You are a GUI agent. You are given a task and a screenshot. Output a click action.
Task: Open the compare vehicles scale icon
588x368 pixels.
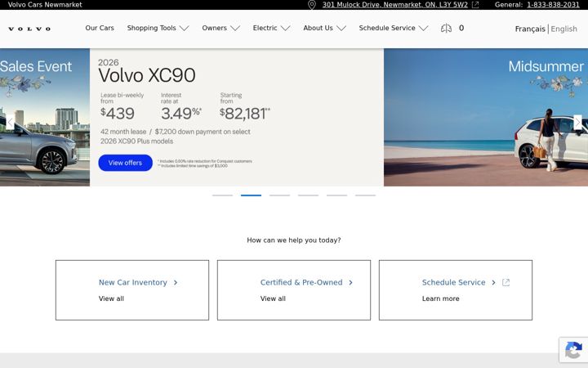click(x=446, y=28)
